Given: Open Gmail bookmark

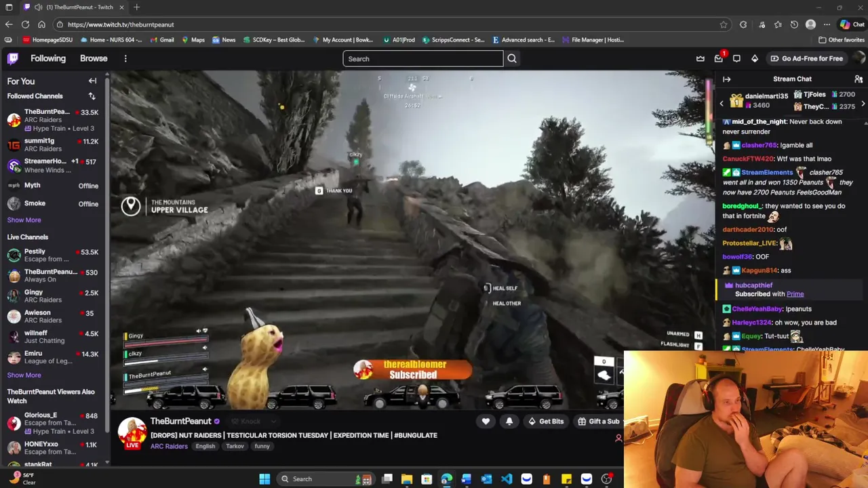Looking at the screenshot, I should click(161, 40).
